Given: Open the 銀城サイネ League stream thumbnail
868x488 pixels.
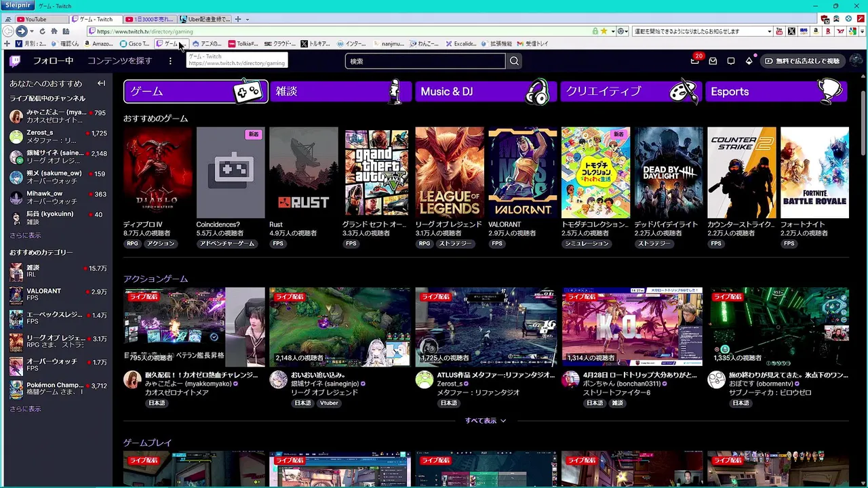Looking at the screenshot, I should coord(339,327).
